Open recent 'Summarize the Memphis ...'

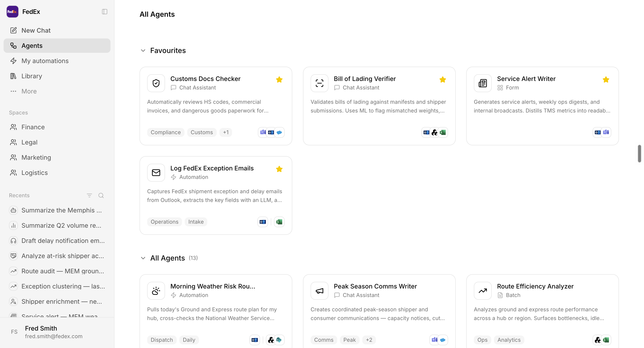click(57, 210)
